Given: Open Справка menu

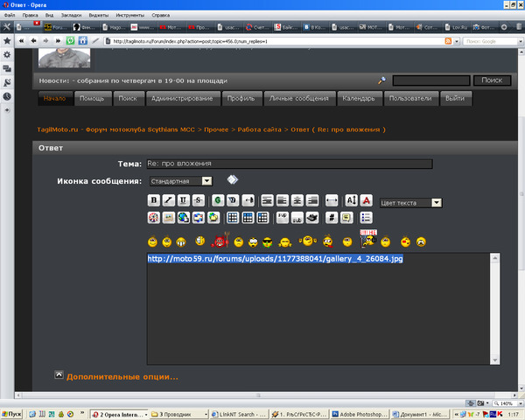Looking at the screenshot, I should click(161, 15).
